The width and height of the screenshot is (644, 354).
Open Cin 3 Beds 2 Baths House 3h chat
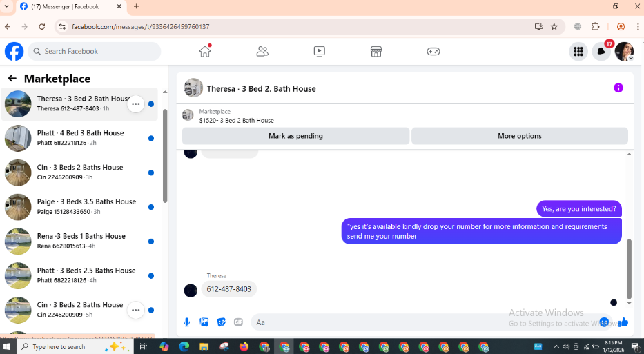[x=79, y=173]
